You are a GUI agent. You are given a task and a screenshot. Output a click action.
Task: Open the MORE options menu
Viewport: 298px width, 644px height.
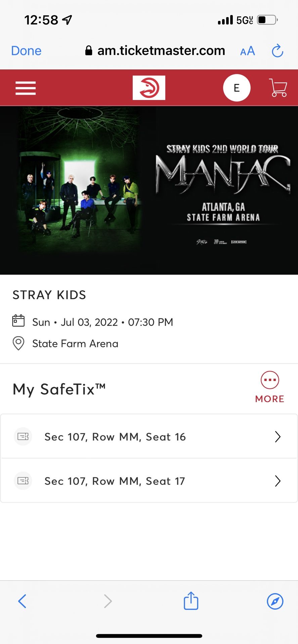click(x=269, y=387)
